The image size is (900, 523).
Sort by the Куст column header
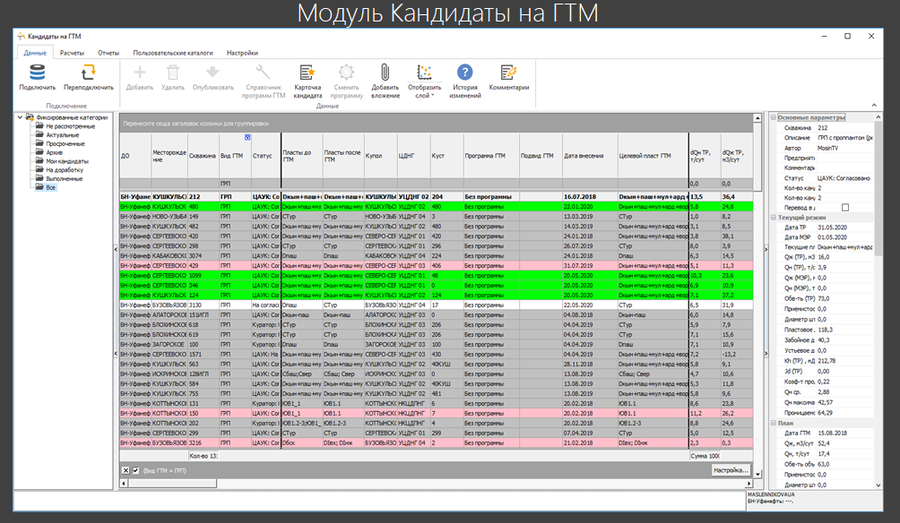pyautogui.click(x=446, y=156)
